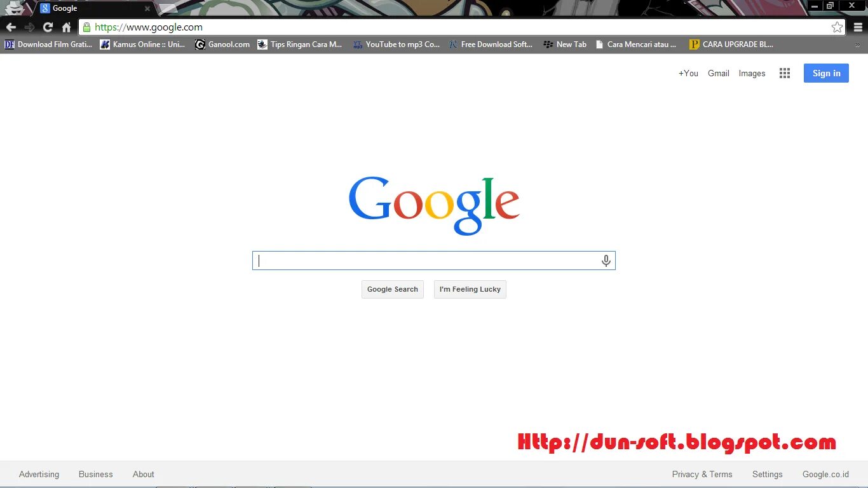Show hidden bookmarks with the chevron

(x=857, y=44)
